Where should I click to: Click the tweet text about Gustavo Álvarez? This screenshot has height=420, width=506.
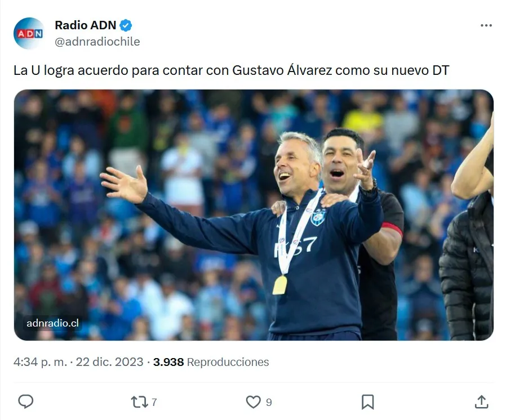pyautogui.click(x=231, y=70)
